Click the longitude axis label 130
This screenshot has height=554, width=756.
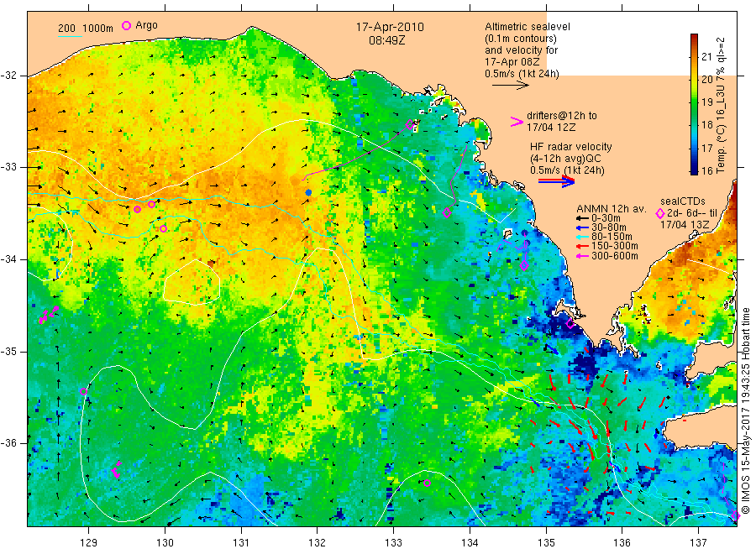pyautogui.click(x=165, y=543)
